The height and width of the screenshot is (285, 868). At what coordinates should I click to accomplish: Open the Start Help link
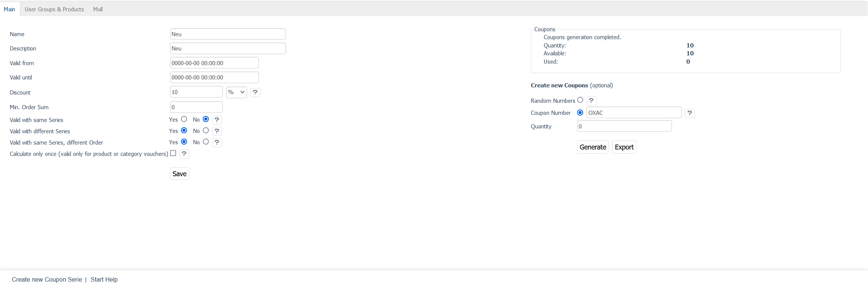(104, 279)
